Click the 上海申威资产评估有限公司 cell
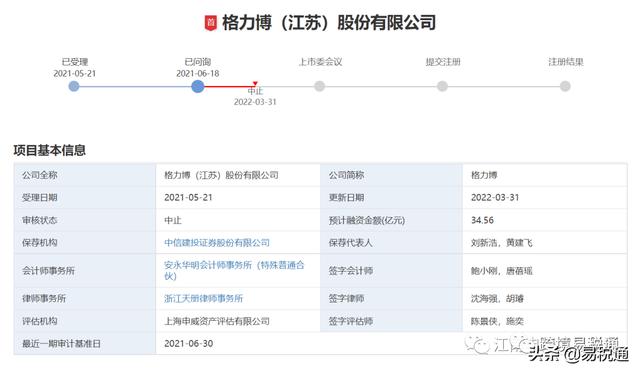 click(x=217, y=321)
